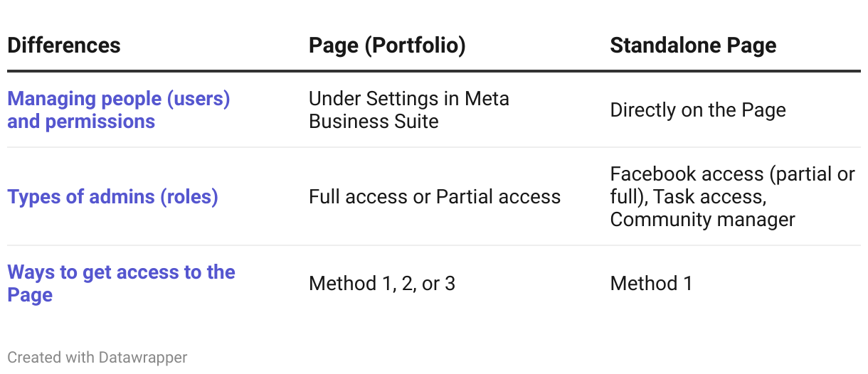Click the 'Facebook access (partial or full)' cell text
Screen dimensions: 868x374
pyautogui.click(x=733, y=185)
